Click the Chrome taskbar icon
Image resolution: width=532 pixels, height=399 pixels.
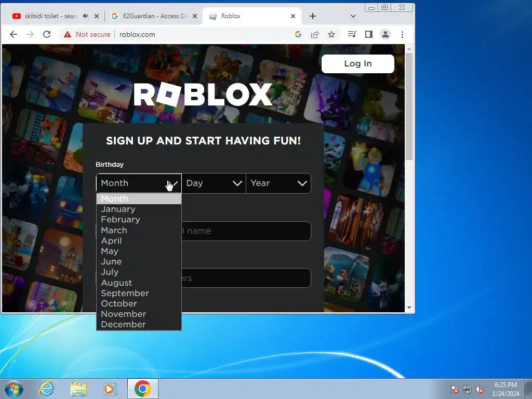coord(143,389)
